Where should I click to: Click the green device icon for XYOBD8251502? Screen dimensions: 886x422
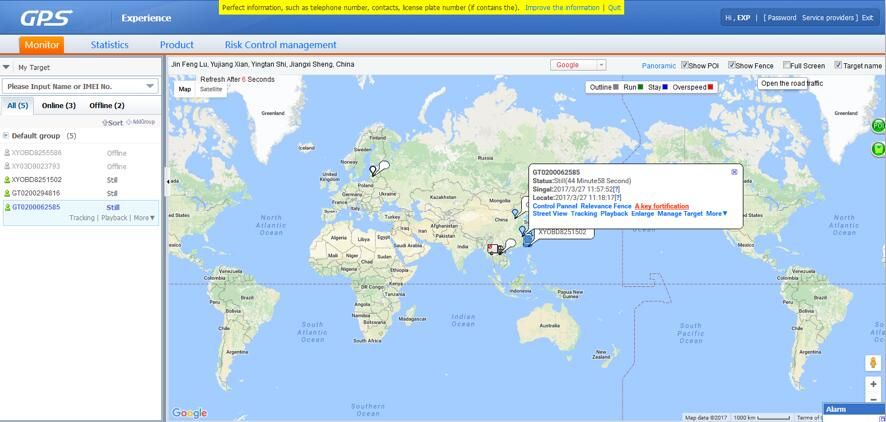(7, 180)
